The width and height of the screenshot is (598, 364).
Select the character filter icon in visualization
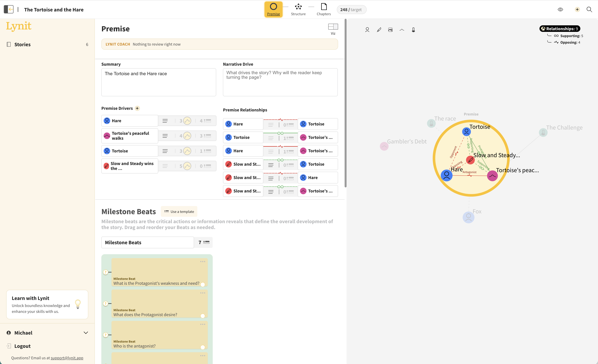tap(367, 30)
